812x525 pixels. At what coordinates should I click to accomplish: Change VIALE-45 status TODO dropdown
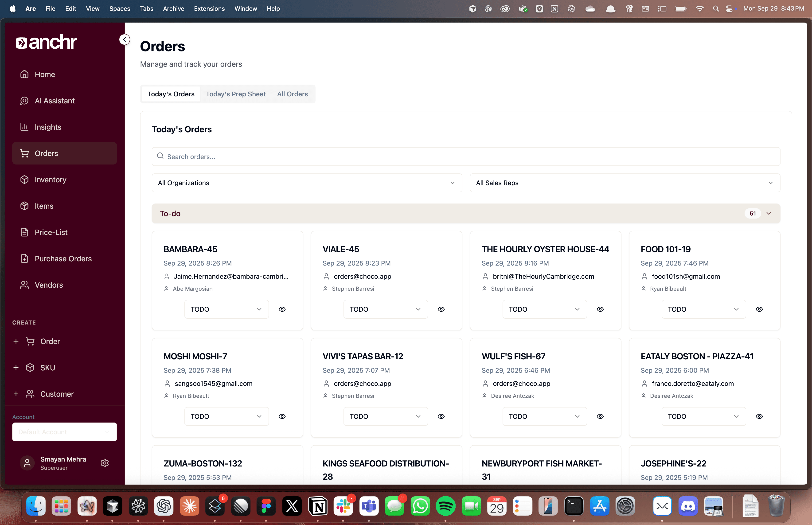coord(385,309)
